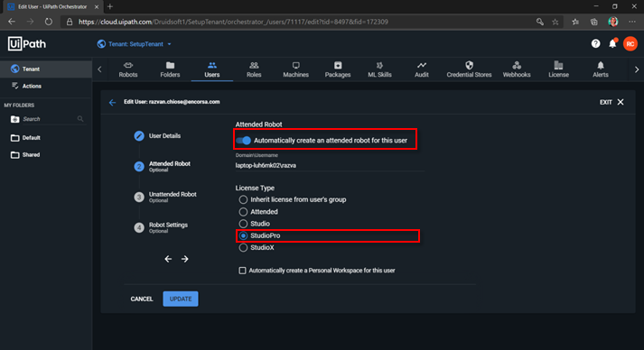Open the Robots section
The image size is (644, 350).
click(x=128, y=69)
